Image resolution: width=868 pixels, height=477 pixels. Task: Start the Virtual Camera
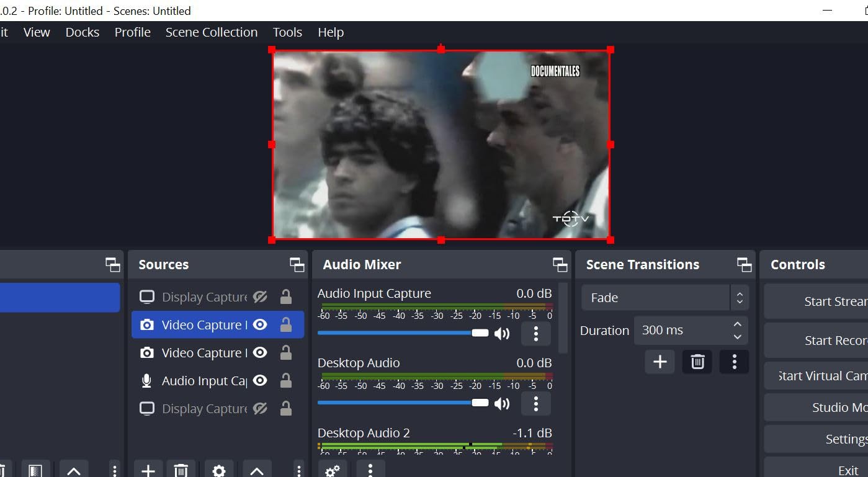click(816, 376)
